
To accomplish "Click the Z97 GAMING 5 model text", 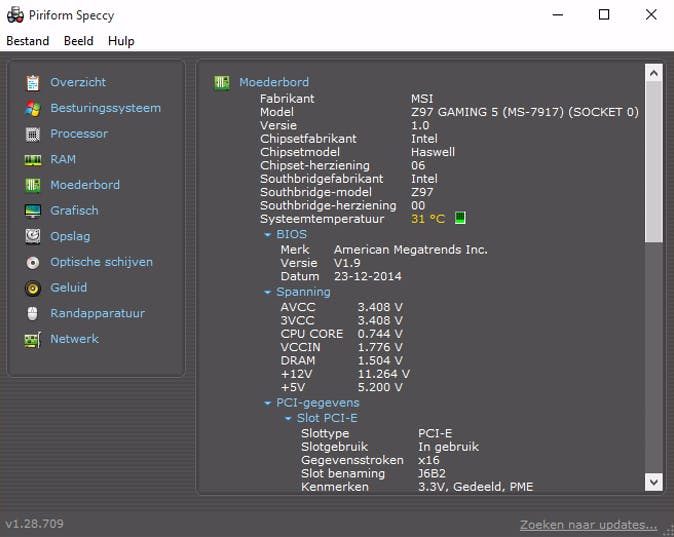I will click(525, 112).
